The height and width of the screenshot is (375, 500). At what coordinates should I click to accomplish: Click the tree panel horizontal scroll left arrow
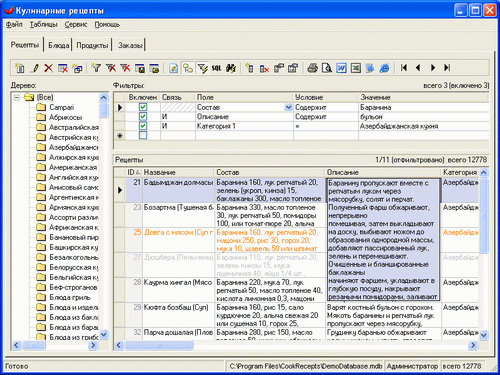16,345
